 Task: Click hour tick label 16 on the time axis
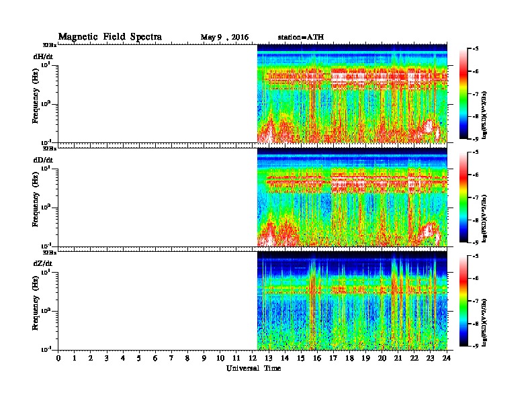317,358
